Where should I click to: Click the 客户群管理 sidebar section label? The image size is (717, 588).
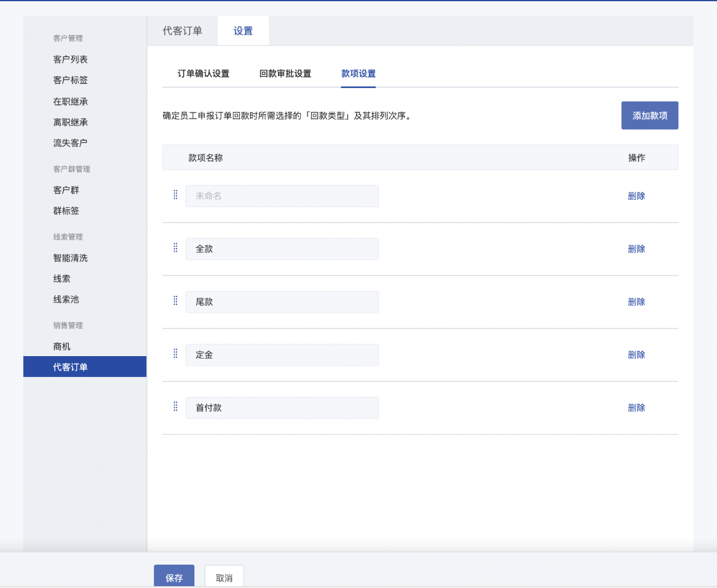point(72,169)
